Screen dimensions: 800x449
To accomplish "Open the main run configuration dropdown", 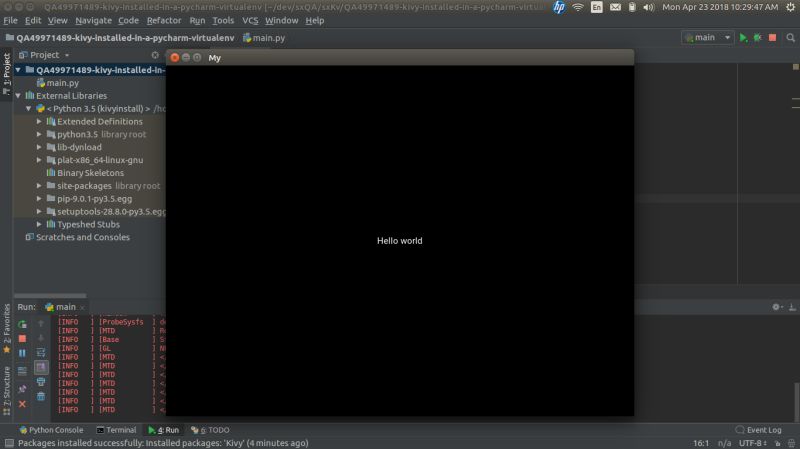I will tap(707, 38).
